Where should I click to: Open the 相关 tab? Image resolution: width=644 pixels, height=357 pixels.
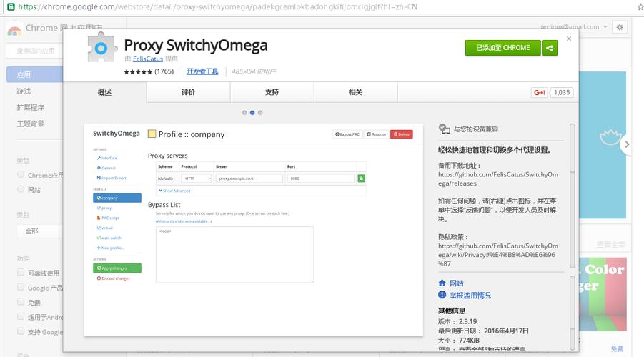tap(355, 92)
